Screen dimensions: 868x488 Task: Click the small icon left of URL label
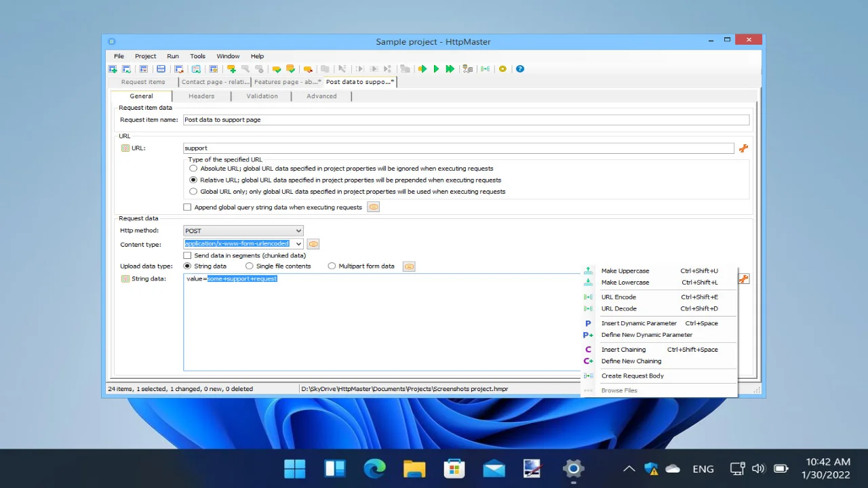pos(125,148)
